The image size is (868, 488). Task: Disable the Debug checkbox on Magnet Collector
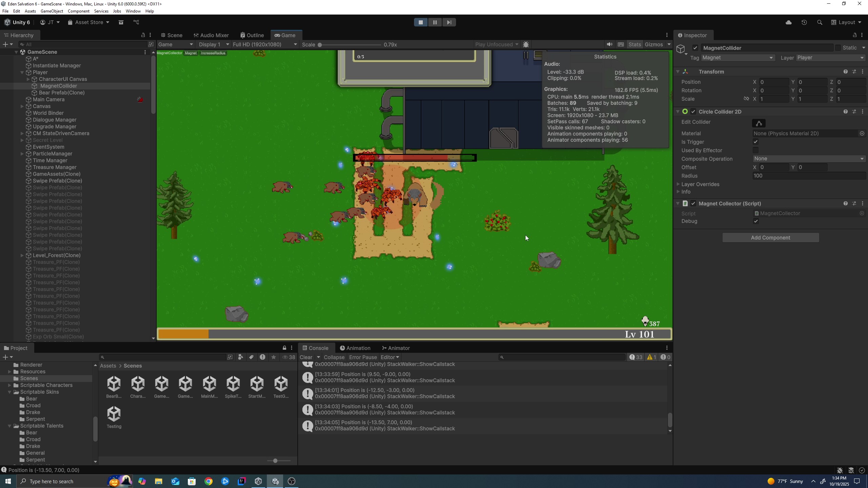point(755,221)
